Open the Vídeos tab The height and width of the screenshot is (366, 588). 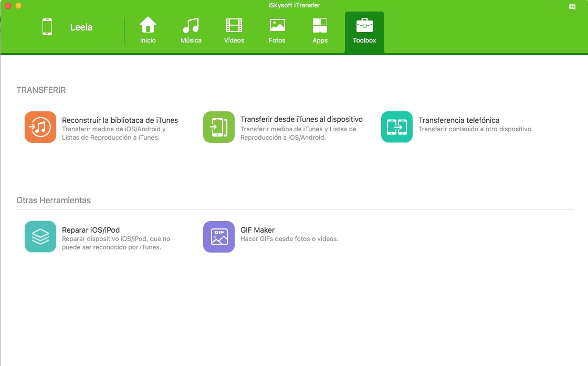[x=234, y=30]
